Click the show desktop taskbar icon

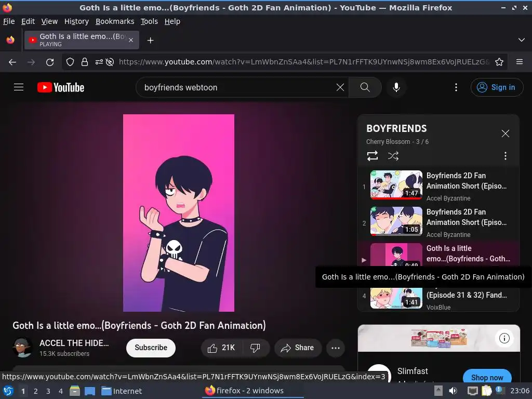click(90, 391)
